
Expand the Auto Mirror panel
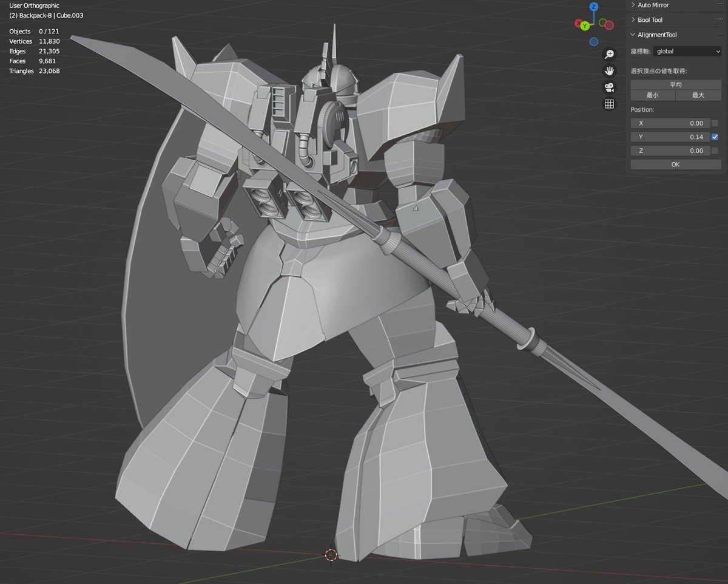[x=633, y=5]
